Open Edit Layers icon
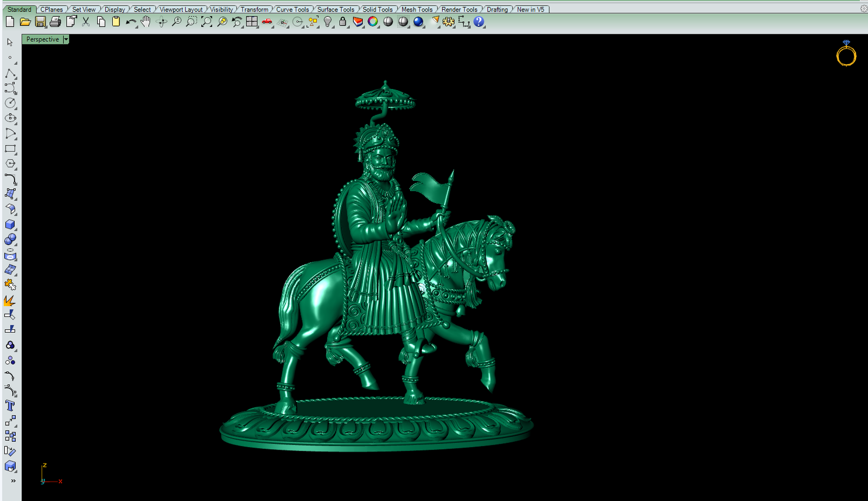 358,22
